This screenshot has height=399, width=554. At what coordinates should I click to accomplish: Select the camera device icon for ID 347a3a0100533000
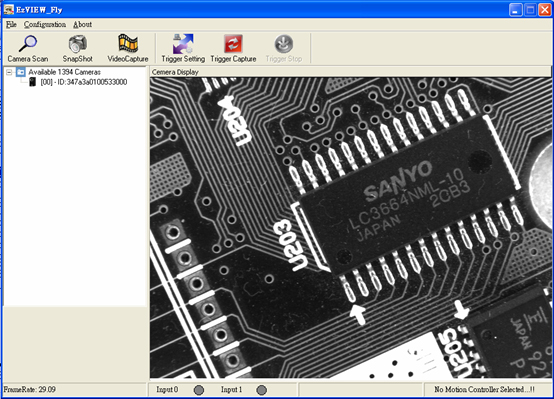(x=33, y=82)
